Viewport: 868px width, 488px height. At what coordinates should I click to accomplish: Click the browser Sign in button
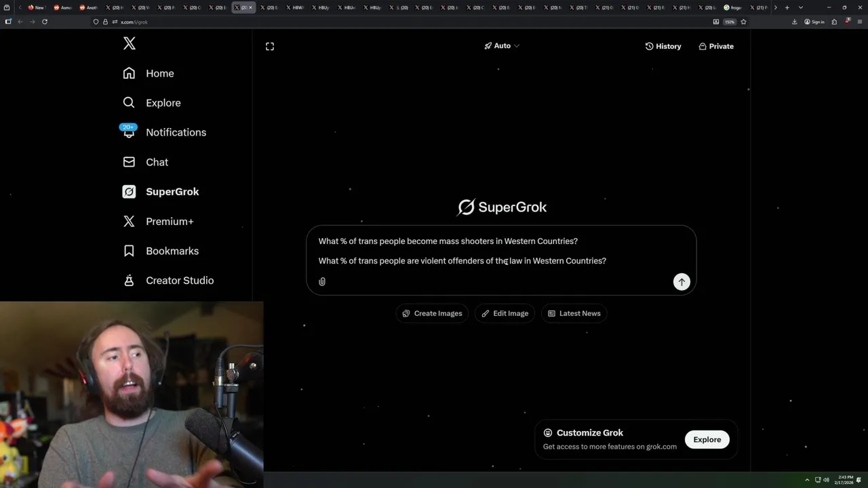pos(814,22)
